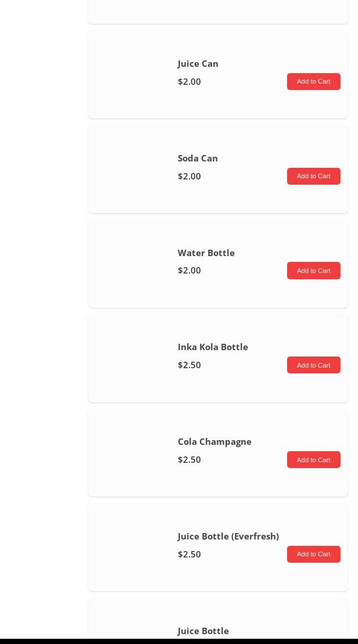The width and height of the screenshot is (358, 644).
Task: Add the Water Bottle to cart
Action: (314, 271)
